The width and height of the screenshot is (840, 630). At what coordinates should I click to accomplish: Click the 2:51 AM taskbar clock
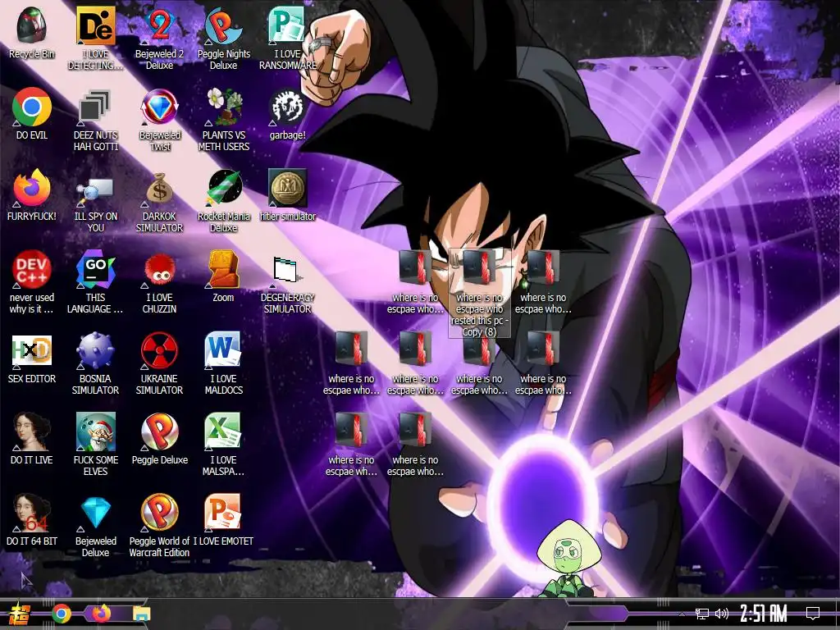(764, 614)
